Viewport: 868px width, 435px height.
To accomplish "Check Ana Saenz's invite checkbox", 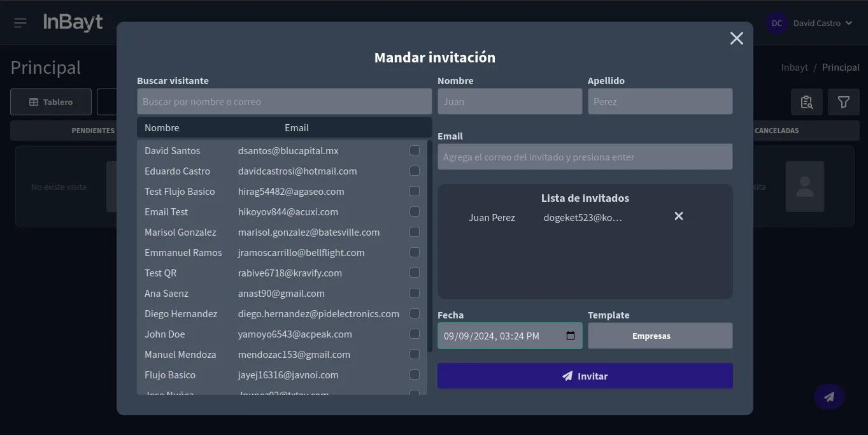I will click(x=415, y=293).
